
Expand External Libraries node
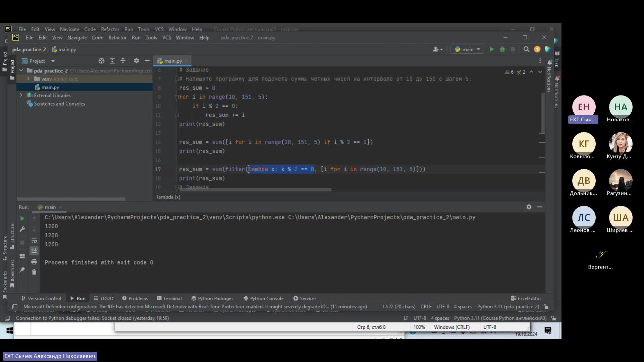pos(21,95)
